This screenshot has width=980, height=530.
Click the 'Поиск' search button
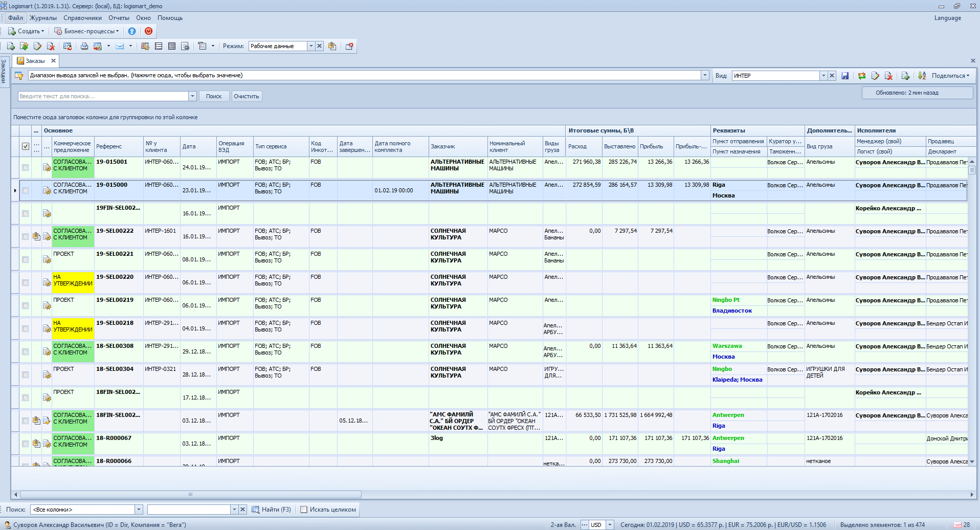[x=214, y=96]
